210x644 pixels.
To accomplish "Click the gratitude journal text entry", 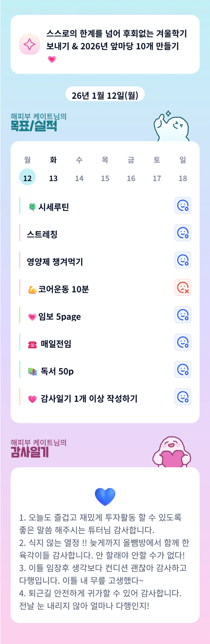I will coord(105,561).
